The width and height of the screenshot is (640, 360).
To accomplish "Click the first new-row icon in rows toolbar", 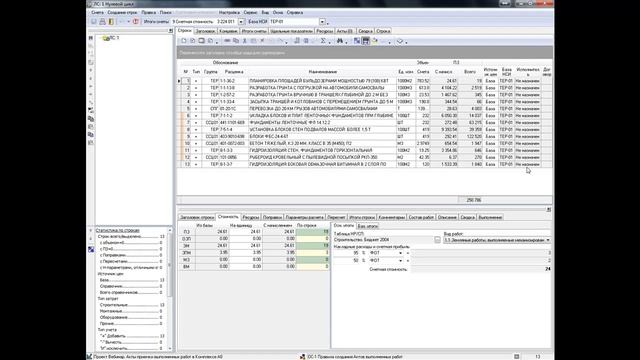I will pos(184,41).
